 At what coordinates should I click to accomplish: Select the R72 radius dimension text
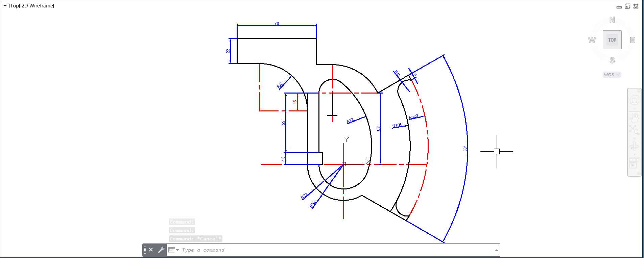(x=350, y=121)
